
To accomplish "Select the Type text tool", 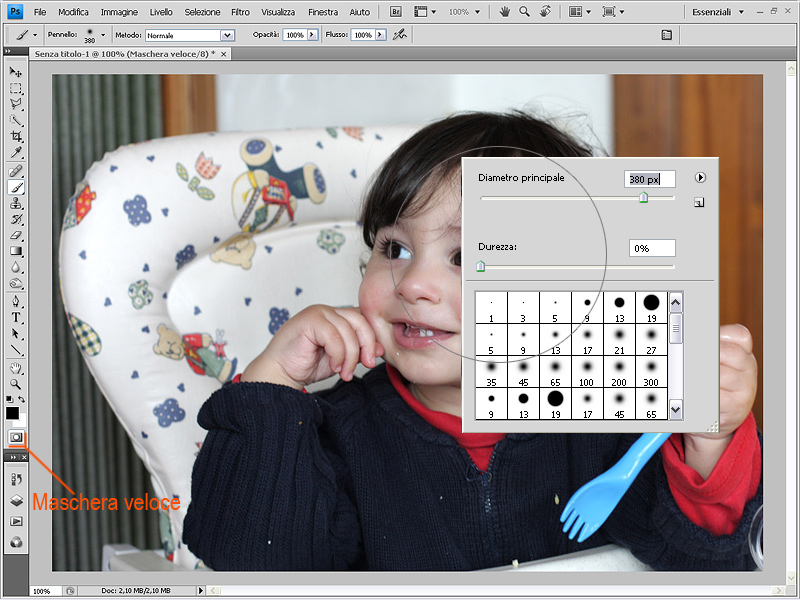I will tap(16, 317).
